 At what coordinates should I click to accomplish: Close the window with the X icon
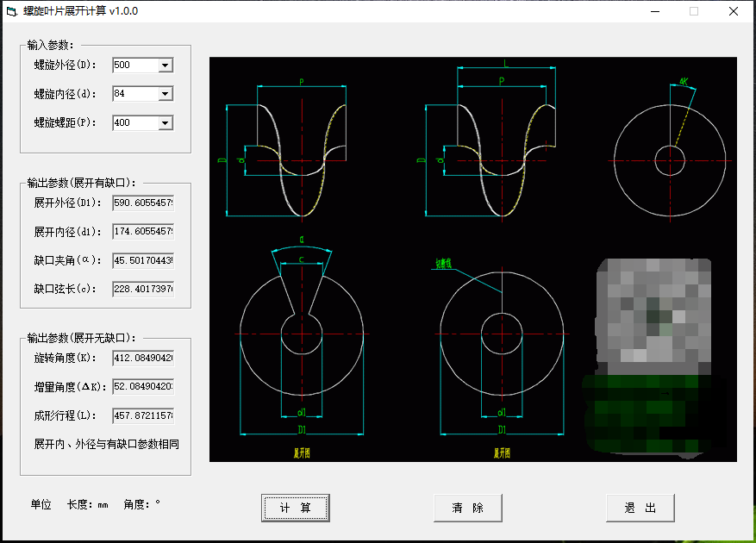pos(733,11)
